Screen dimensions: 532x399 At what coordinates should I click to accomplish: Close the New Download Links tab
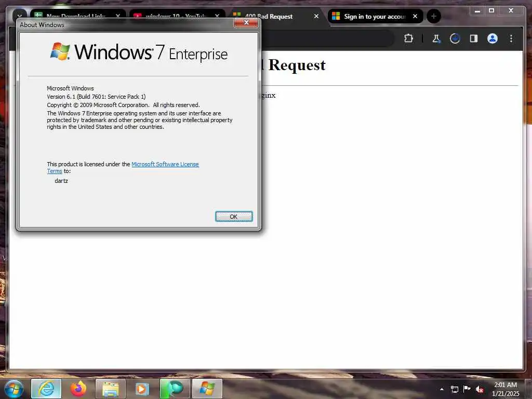[x=118, y=16]
